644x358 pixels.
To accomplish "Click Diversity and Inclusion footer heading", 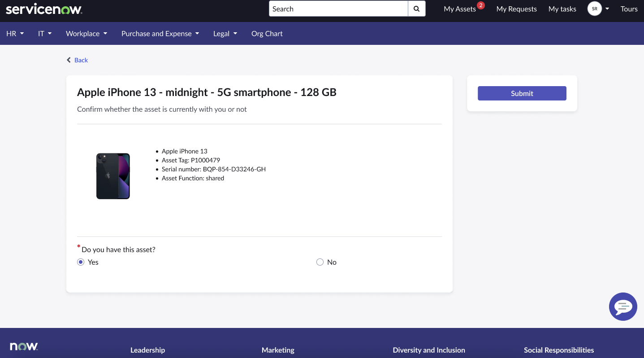I will 429,350.
